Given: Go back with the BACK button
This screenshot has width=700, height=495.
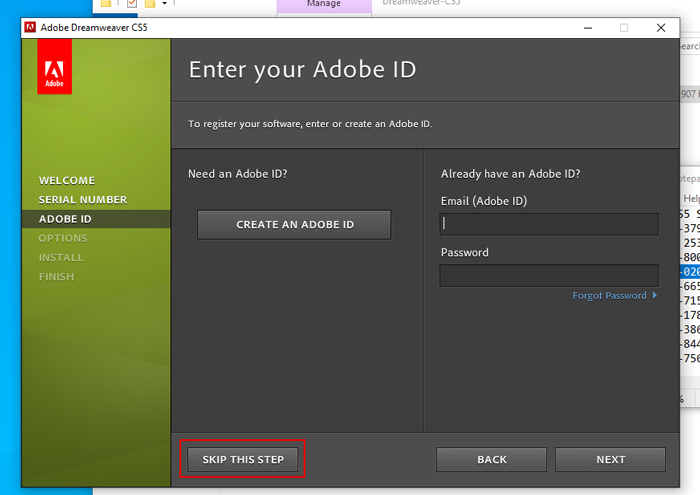Looking at the screenshot, I should click(492, 459).
